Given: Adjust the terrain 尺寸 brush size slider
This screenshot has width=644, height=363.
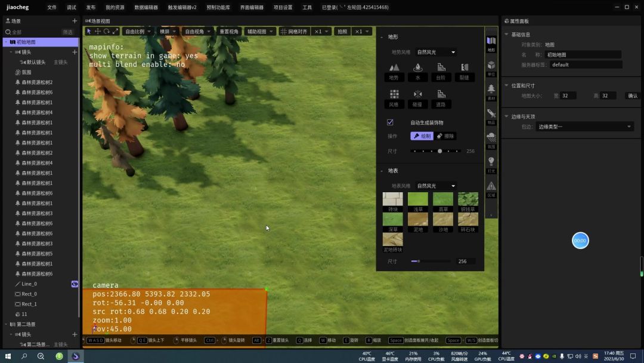Looking at the screenshot, I should (x=436, y=151).
